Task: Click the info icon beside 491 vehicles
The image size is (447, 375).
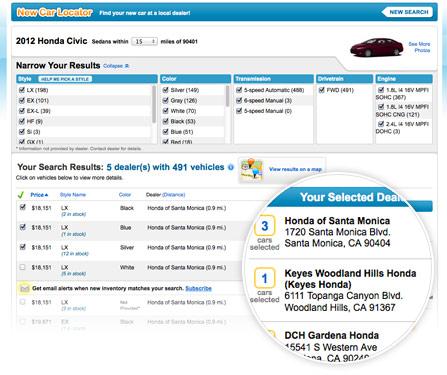Action: tap(230, 167)
